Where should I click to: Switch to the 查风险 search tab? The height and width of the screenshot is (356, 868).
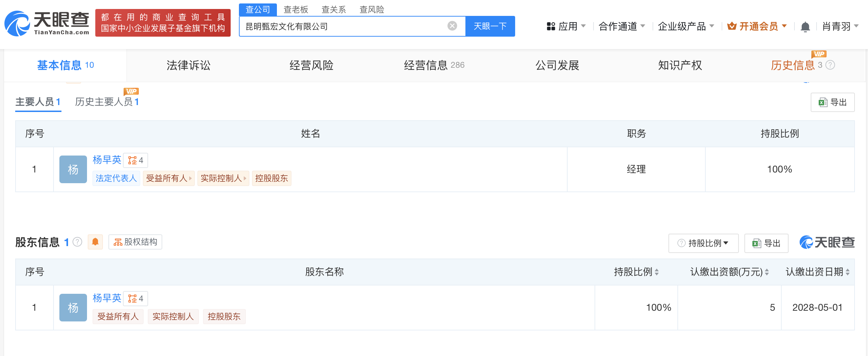pos(372,10)
